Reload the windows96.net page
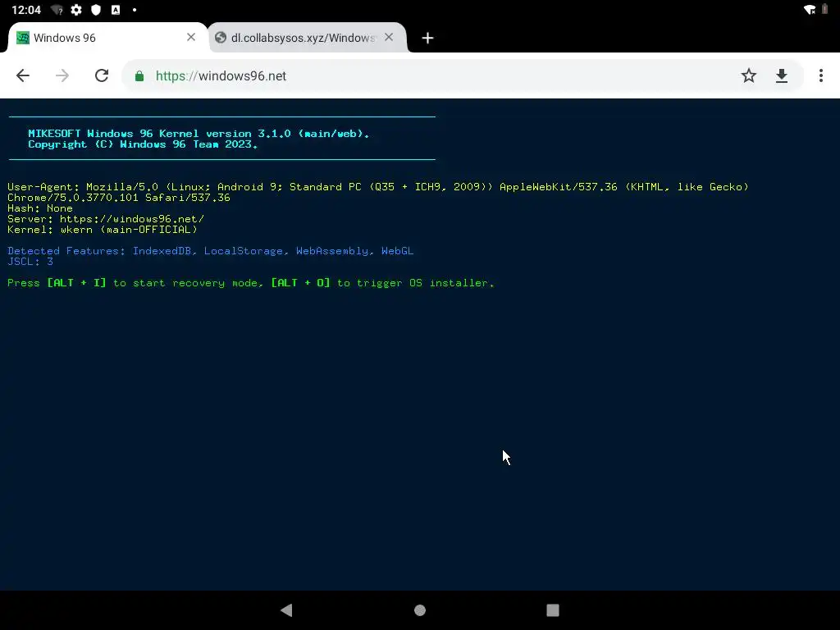840x630 pixels. coord(102,75)
